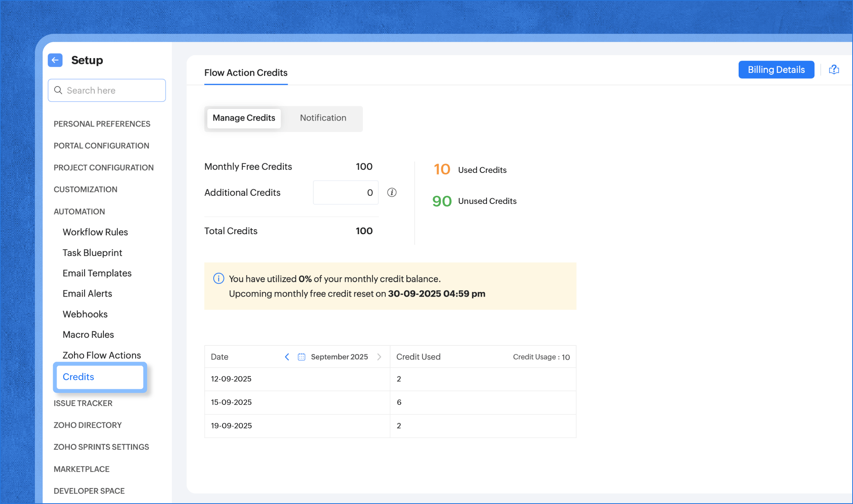Click the Additional Credits input field
Screen dimensions: 853x504
345,192
